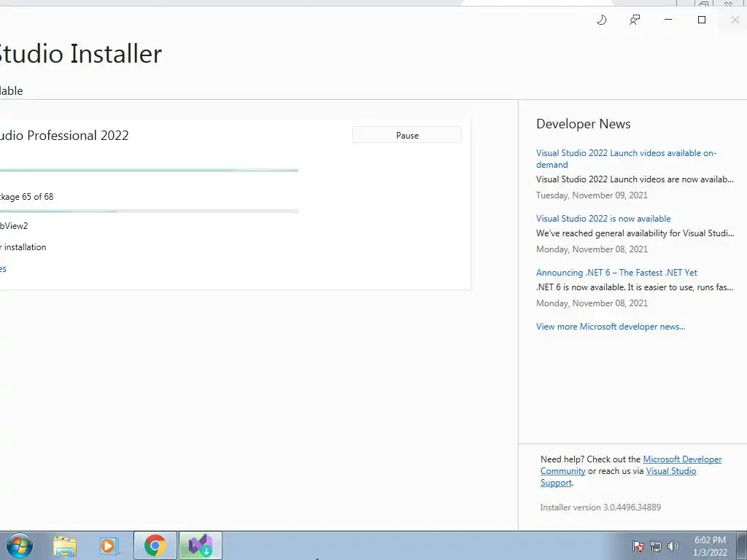Close the Visual Studio Installer window
The image size is (747, 560).
[x=735, y=20]
